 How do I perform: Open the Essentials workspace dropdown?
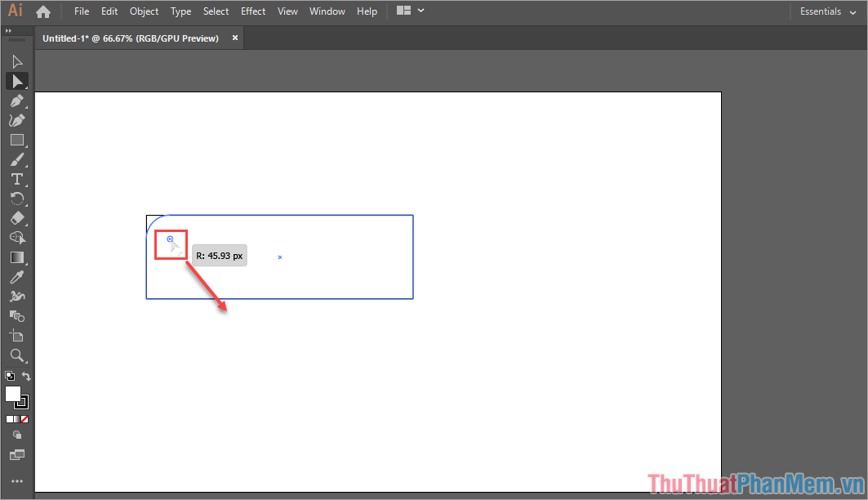coord(828,11)
